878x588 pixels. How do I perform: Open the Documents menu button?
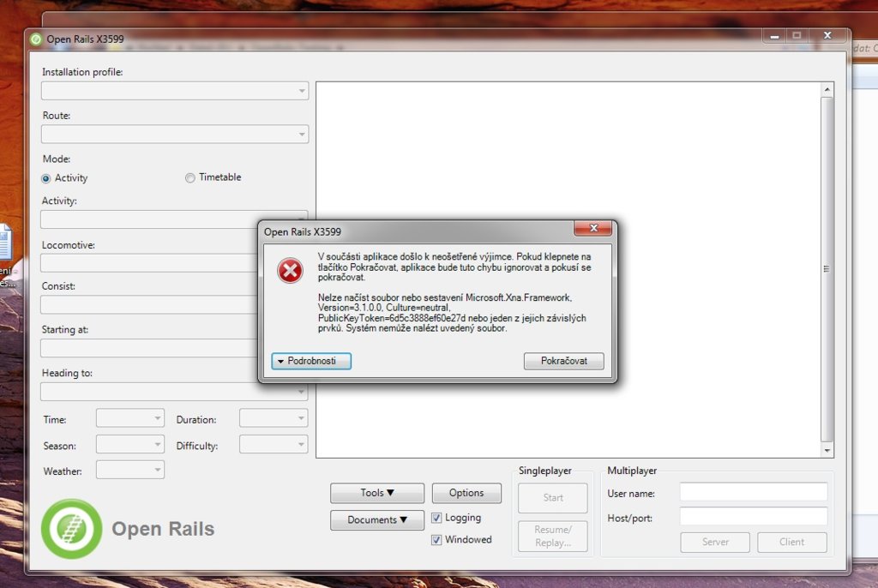coord(377,520)
